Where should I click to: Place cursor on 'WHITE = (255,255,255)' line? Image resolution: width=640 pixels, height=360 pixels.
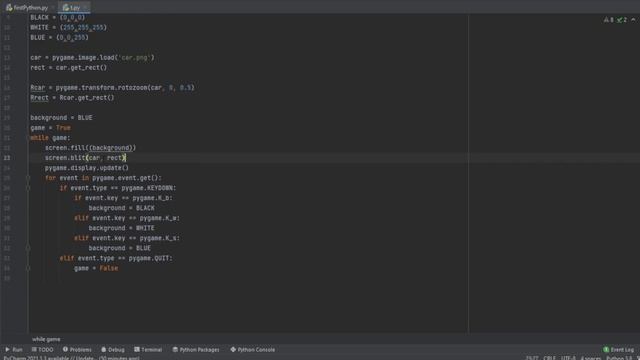(x=69, y=27)
